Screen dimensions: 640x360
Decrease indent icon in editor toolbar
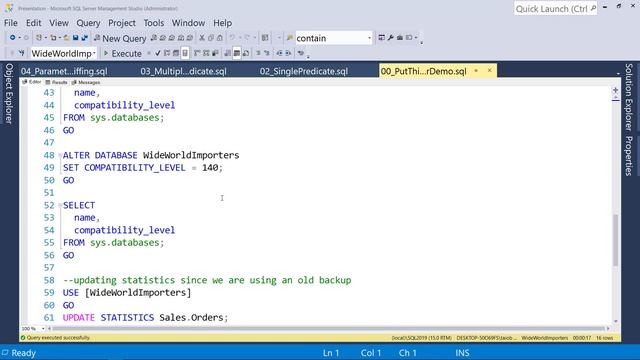tap(279, 53)
